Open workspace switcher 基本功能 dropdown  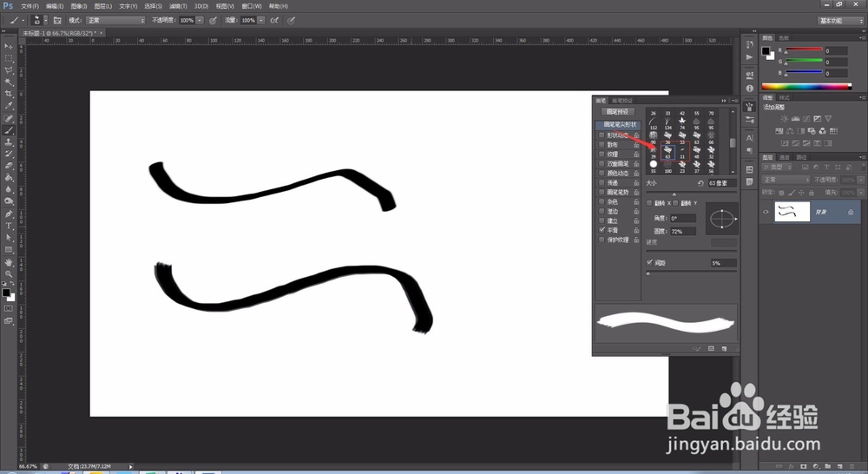coord(840,21)
